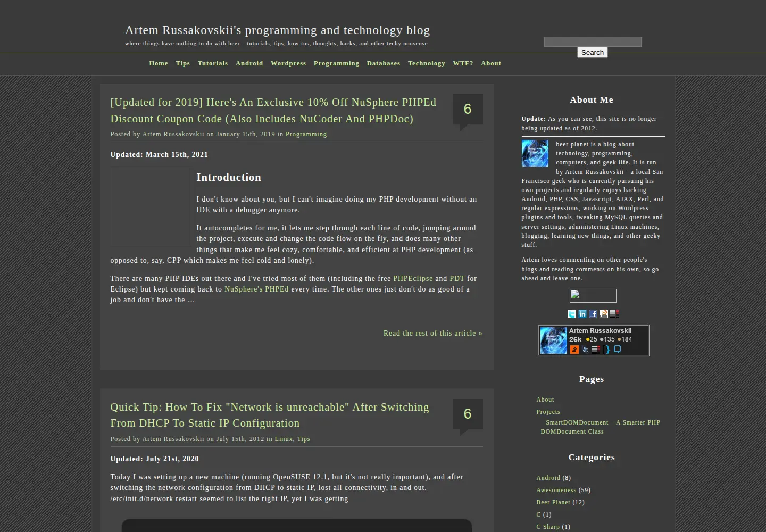
Task: Open the Databases menu item
Action: [x=384, y=63]
